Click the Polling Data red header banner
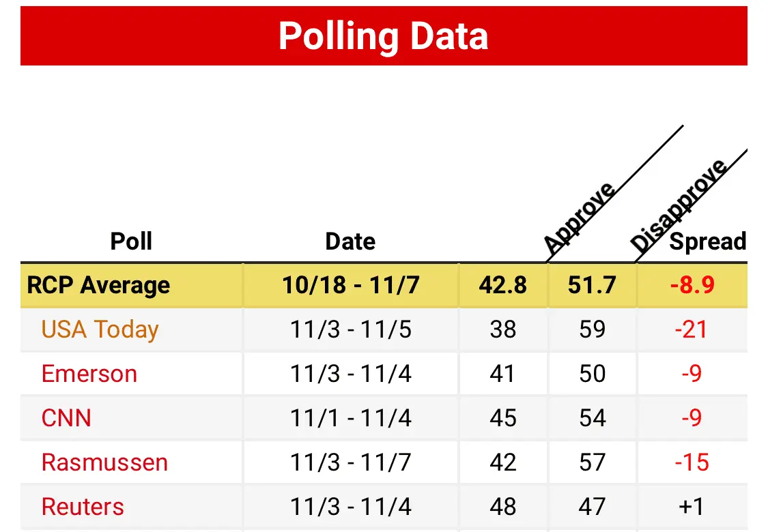 coord(384,35)
